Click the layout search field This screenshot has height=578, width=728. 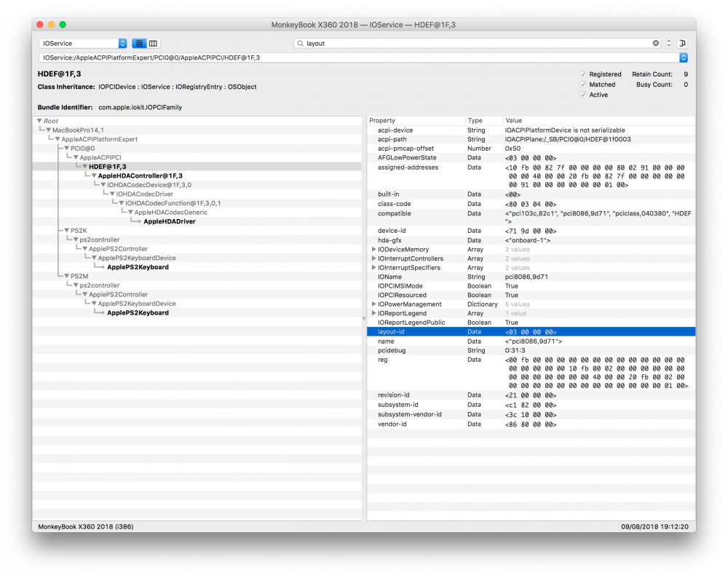477,43
